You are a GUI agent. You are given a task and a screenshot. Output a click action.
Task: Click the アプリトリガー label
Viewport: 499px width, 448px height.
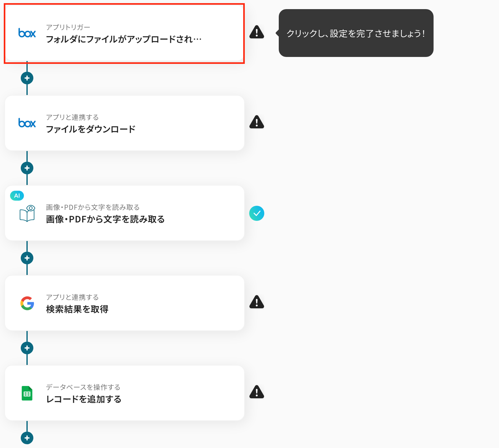click(68, 27)
